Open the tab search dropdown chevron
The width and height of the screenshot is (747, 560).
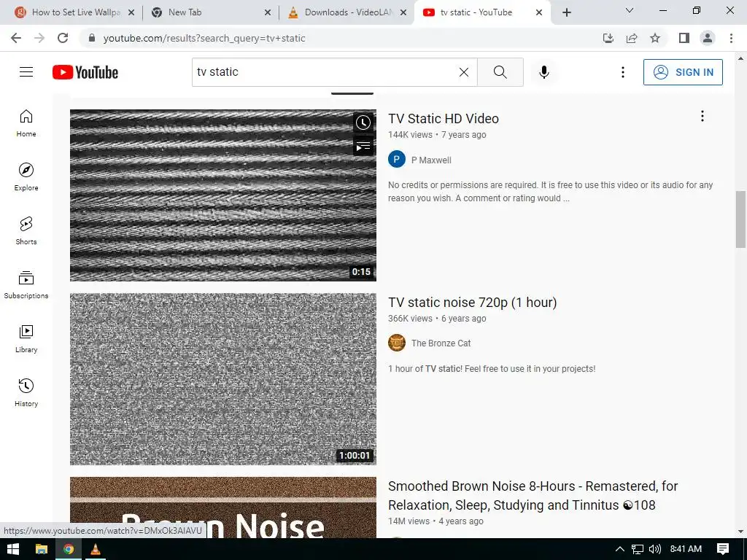pyautogui.click(x=630, y=10)
